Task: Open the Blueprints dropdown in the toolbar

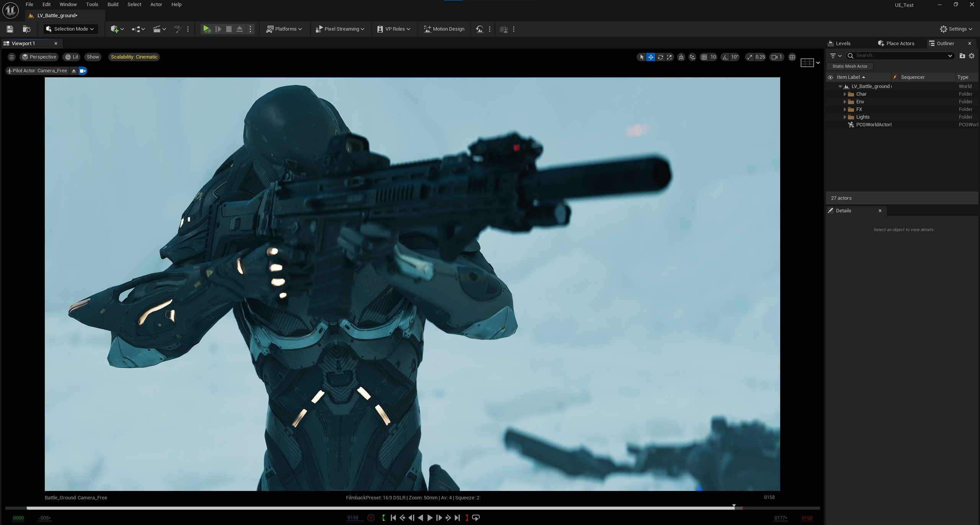Action: point(138,29)
